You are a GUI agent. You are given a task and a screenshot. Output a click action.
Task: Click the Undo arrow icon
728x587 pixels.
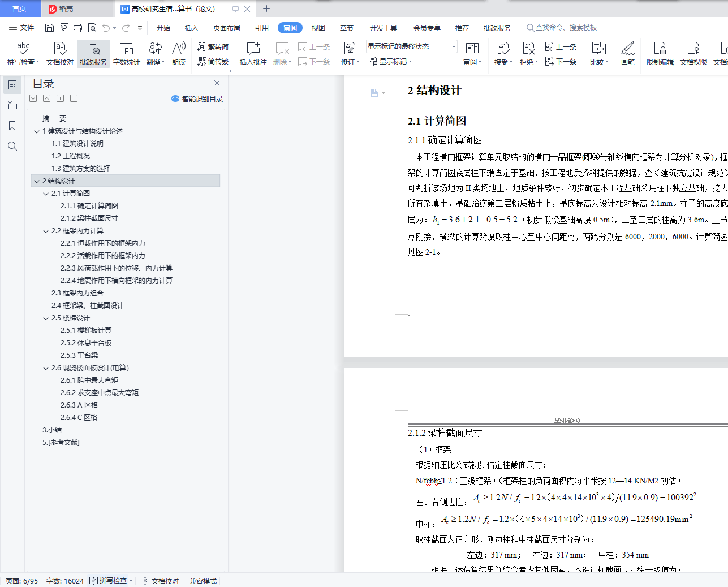click(x=106, y=28)
